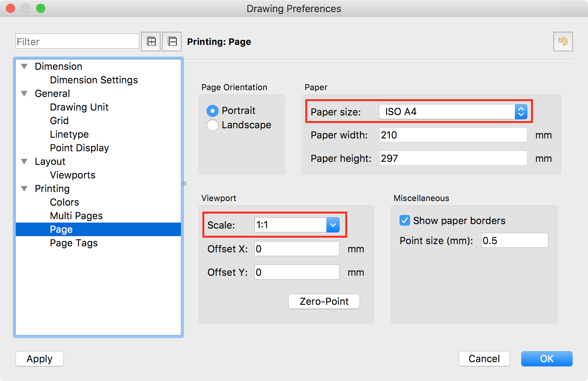This screenshot has height=381, width=588.
Task: Collapse the Dimension tree section
Action: click(x=24, y=66)
